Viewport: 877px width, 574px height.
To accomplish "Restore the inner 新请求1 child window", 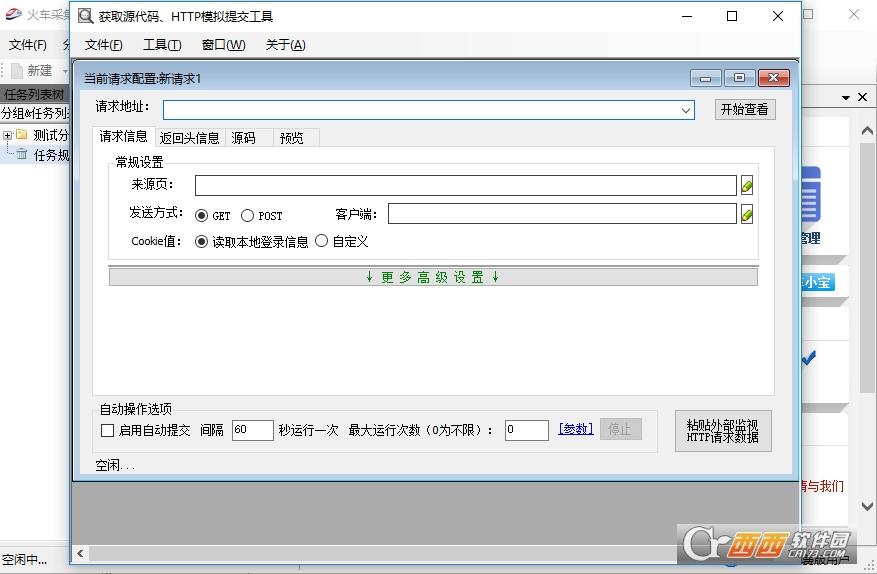I will (x=739, y=78).
